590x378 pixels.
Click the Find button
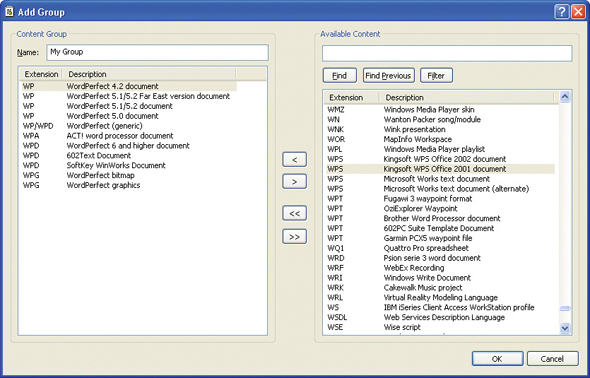pyautogui.click(x=339, y=76)
